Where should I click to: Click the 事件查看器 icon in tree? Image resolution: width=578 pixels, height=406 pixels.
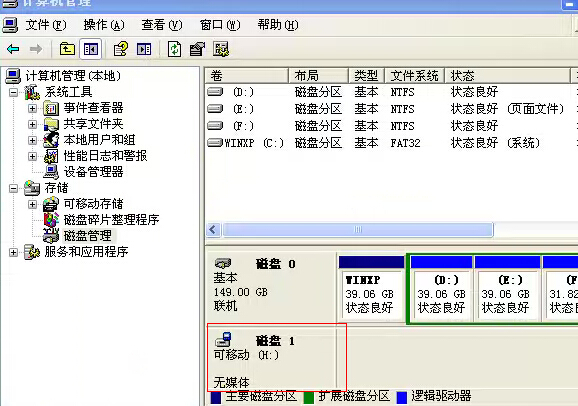pos(51,108)
